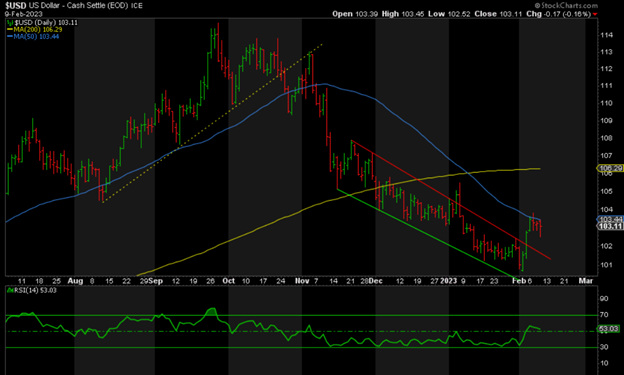Viewport: 624px width, 375px height.
Task: Click the 112 price axis label
Action: [x=606, y=69]
